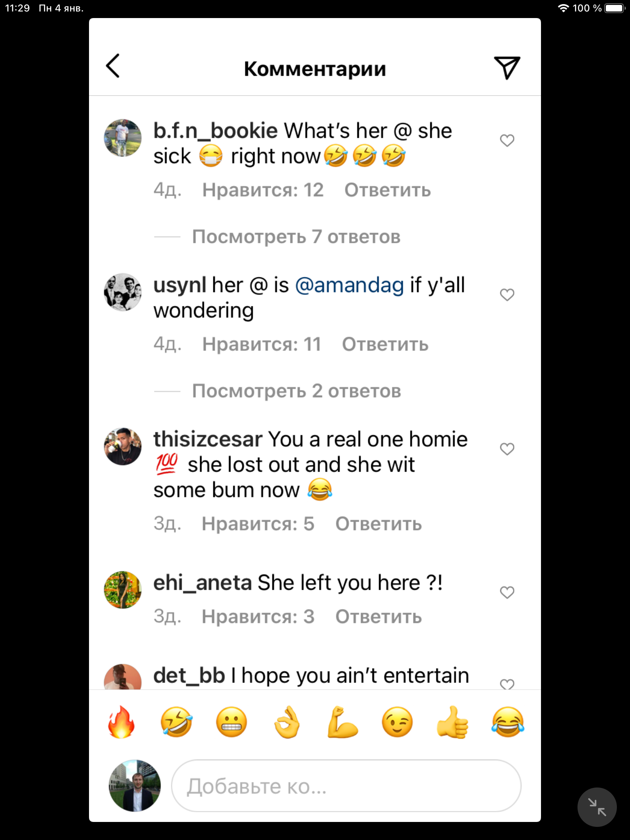Viewport: 630px width, 840px height.
Task: Insert the fire emoji quick reaction
Action: coord(121,722)
